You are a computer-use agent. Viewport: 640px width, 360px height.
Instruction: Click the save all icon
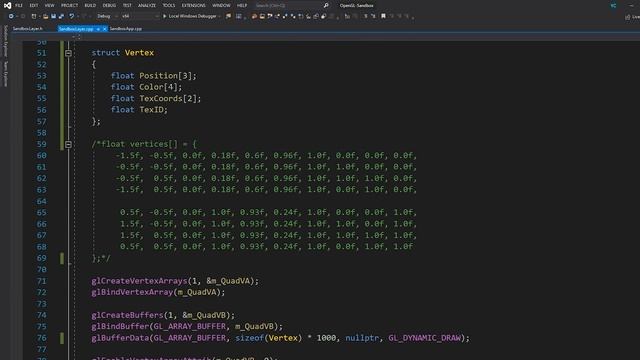coord(61,16)
